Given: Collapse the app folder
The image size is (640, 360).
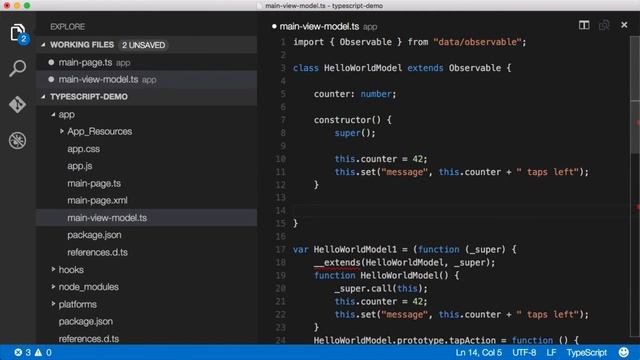Looking at the screenshot, I should pos(53,115).
